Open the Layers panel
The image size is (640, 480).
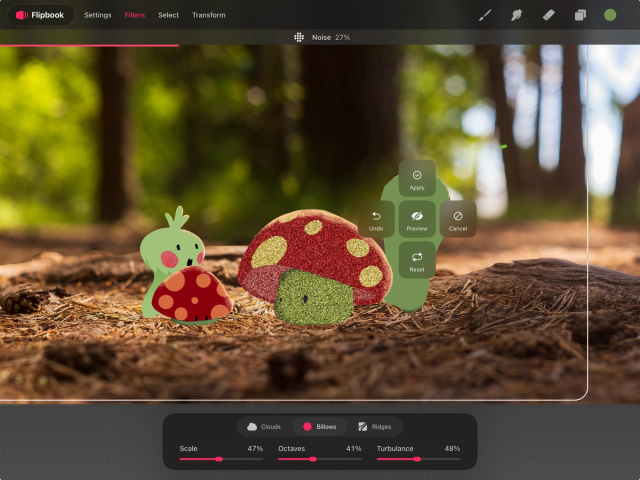[580, 15]
